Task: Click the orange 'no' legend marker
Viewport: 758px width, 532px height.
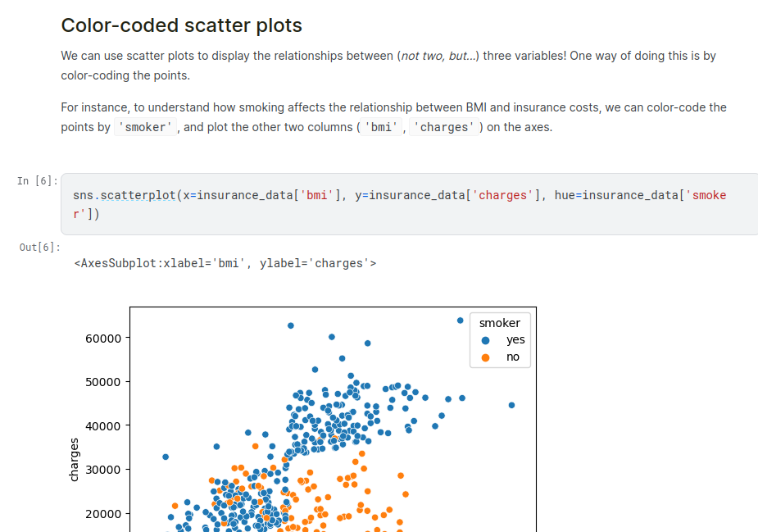Action: coord(486,357)
